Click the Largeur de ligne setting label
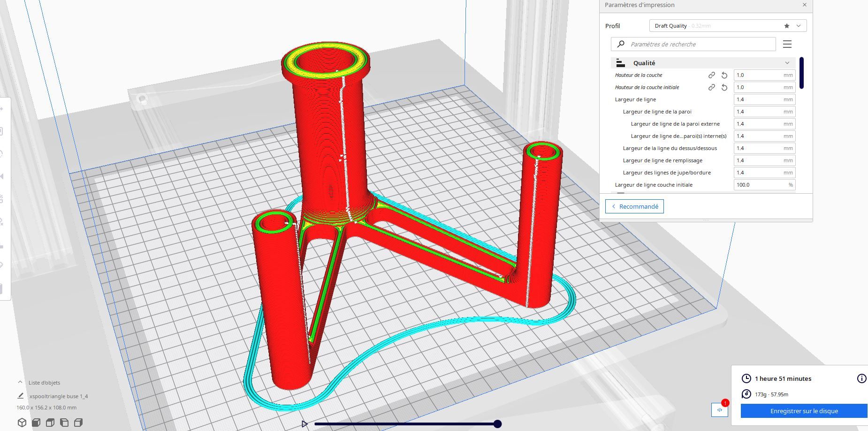 [x=635, y=99]
